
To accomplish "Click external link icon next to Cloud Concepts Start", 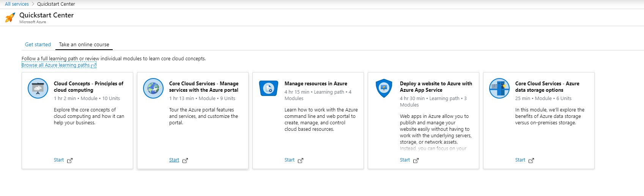I will (70, 160).
